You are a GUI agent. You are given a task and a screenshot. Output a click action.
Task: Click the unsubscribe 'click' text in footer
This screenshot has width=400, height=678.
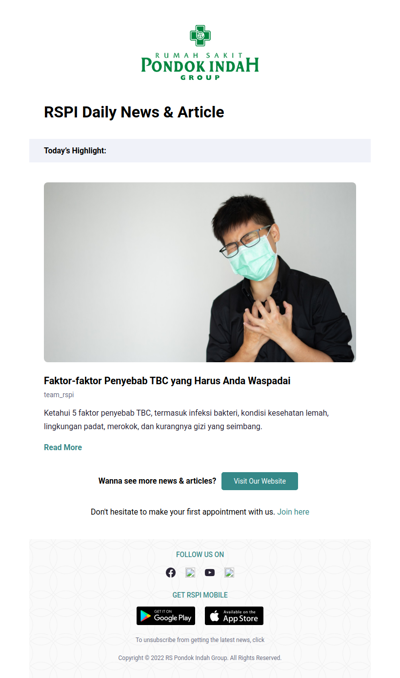click(x=259, y=640)
